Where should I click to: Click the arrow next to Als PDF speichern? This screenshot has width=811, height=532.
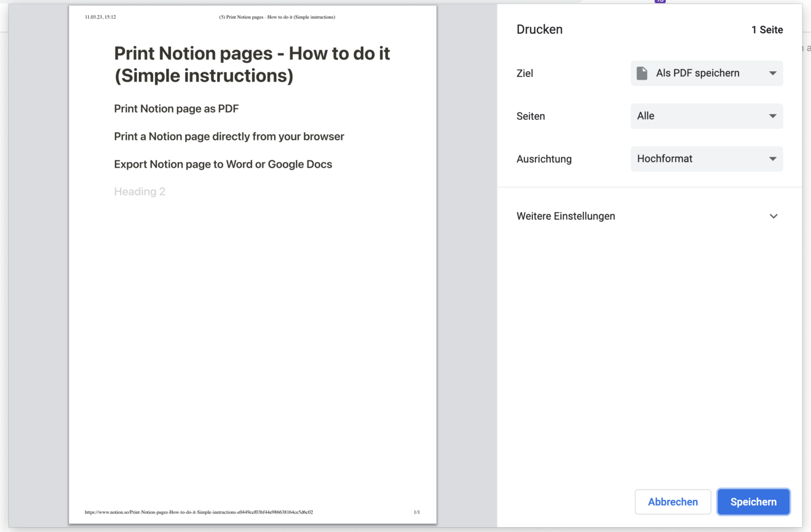[x=772, y=73]
